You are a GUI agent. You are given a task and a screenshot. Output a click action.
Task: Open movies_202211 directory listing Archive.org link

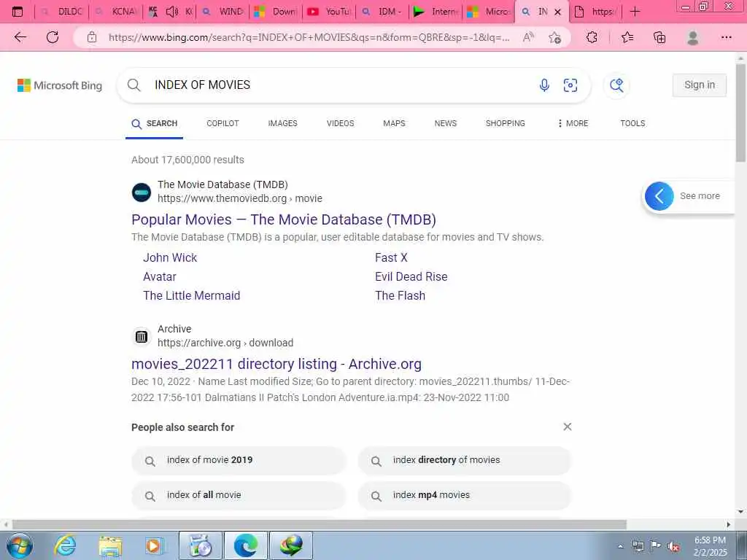coord(276,364)
